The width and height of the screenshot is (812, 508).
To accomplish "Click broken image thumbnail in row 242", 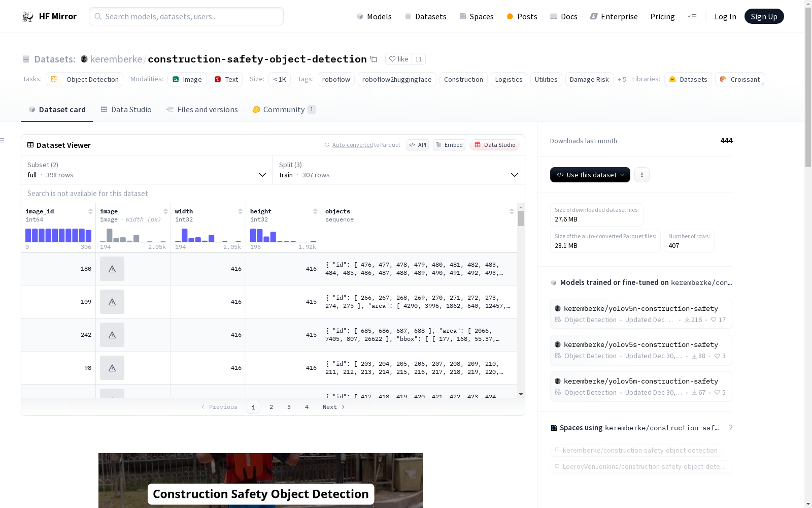I will [x=112, y=335].
